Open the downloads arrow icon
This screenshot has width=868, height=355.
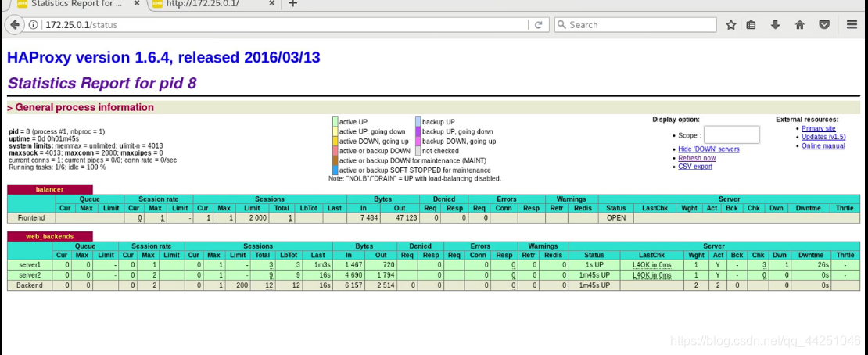775,25
